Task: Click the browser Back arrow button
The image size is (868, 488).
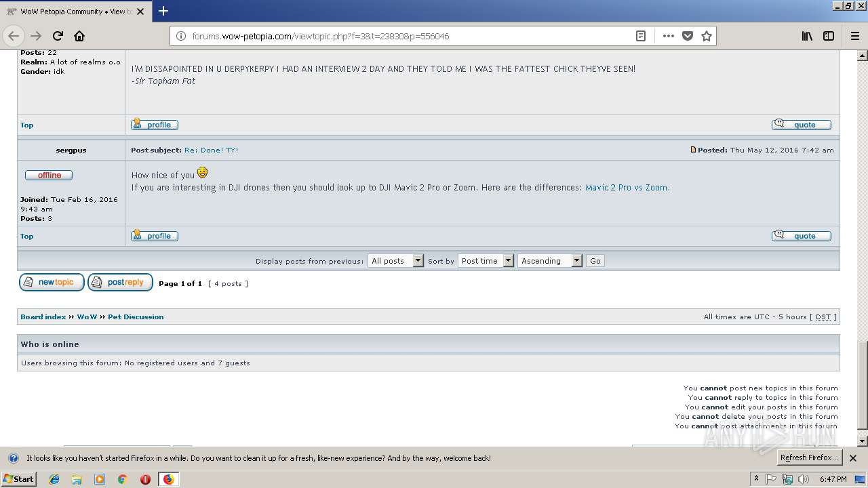Action: tap(14, 36)
